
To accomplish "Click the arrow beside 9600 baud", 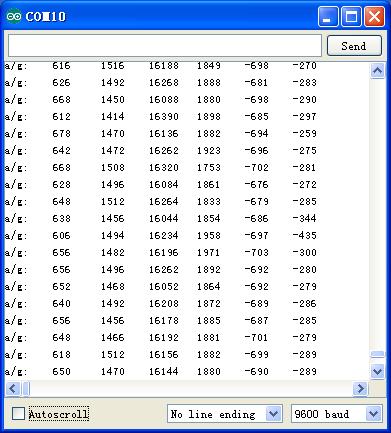I will pos(373,414).
